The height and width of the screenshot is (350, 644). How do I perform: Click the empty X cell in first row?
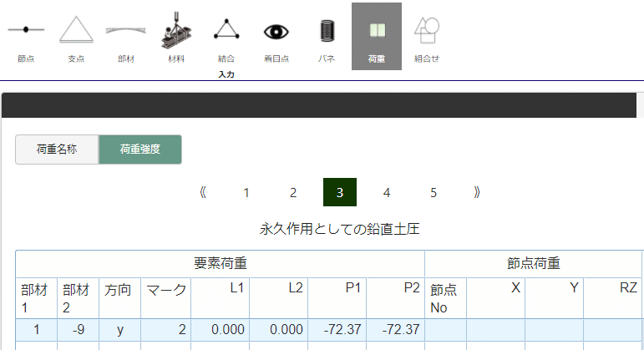(495, 329)
